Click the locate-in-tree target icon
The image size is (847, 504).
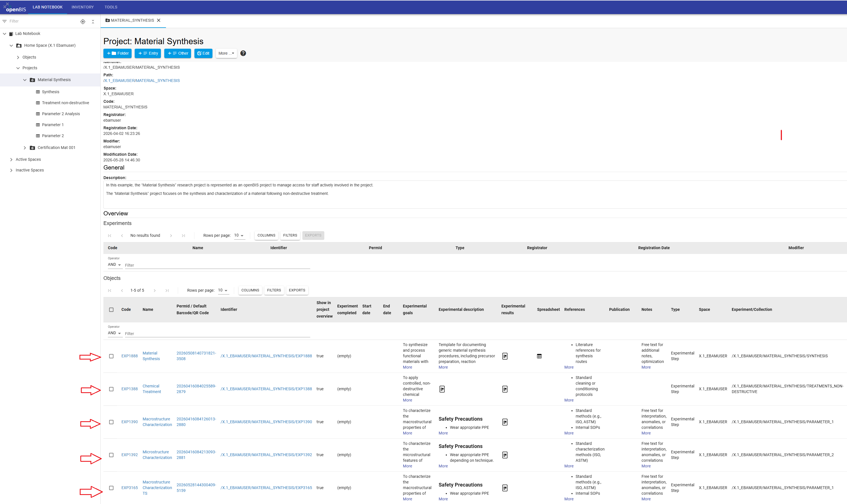pyautogui.click(x=83, y=22)
